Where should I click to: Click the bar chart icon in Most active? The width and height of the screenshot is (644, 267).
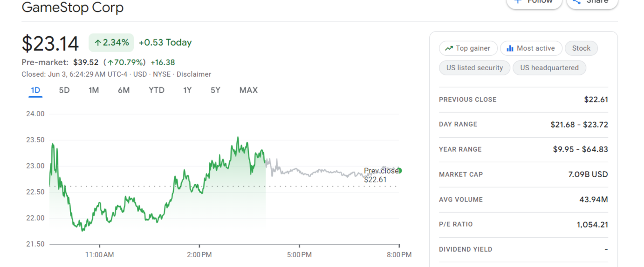(510, 48)
